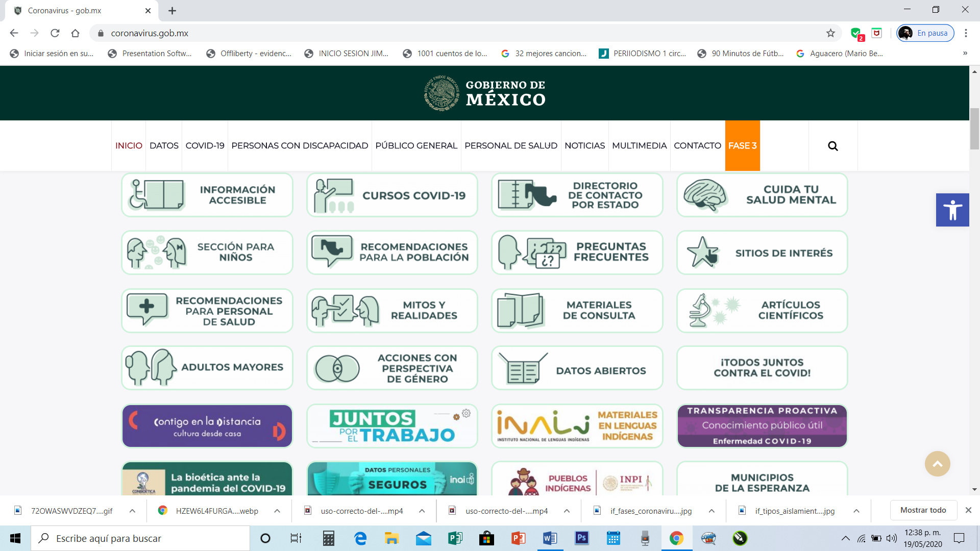980x551 pixels.
Task: Open the PREGUNTAS FRECUENTES card
Action: (x=577, y=253)
